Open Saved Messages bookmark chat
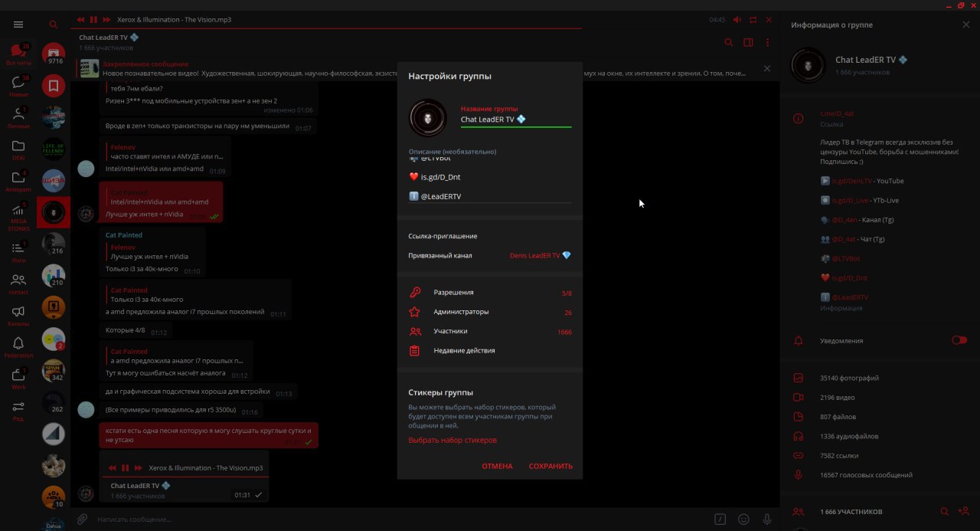The image size is (980, 531). coord(54,85)
